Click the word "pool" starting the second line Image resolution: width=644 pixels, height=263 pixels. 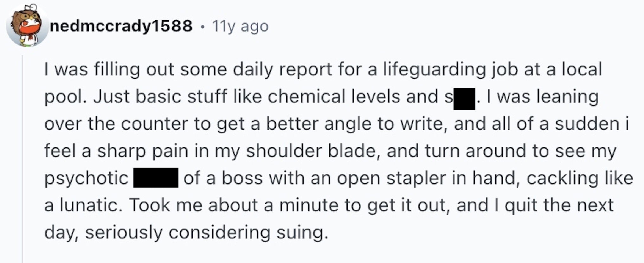point(65,97)
